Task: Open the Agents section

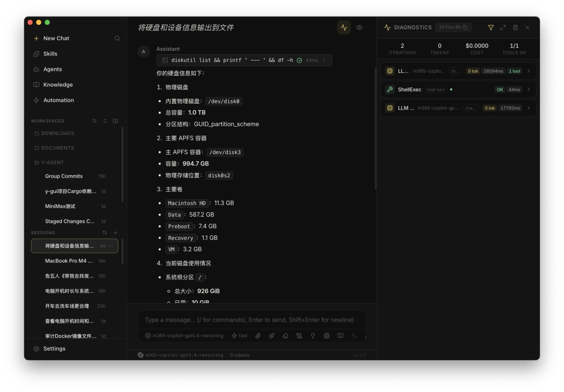Action: pos(48,69)
